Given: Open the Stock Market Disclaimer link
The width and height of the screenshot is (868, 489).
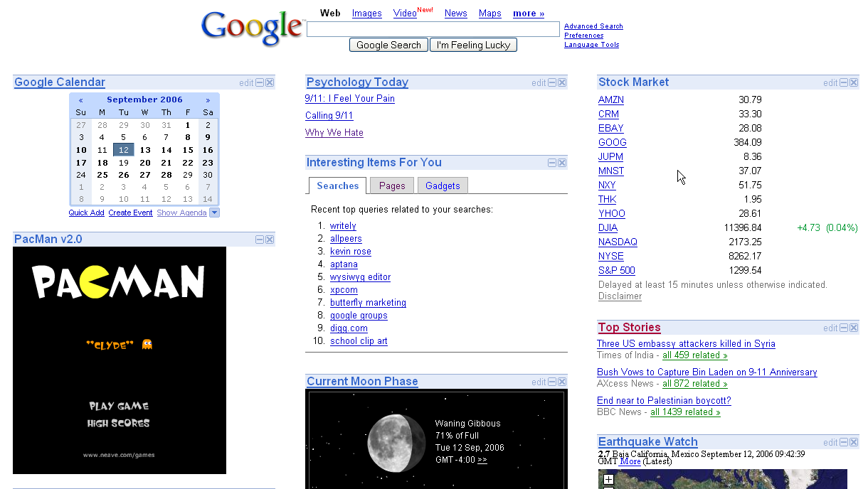Looking at the screenshot, I should coord(620,296).
